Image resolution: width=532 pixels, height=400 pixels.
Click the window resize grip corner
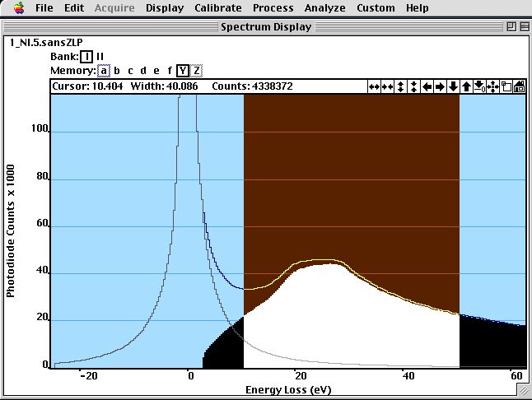524,390
